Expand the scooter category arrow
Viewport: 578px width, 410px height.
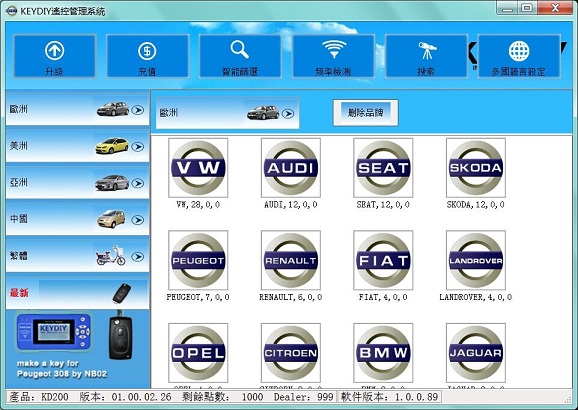[x=138, y=257]
